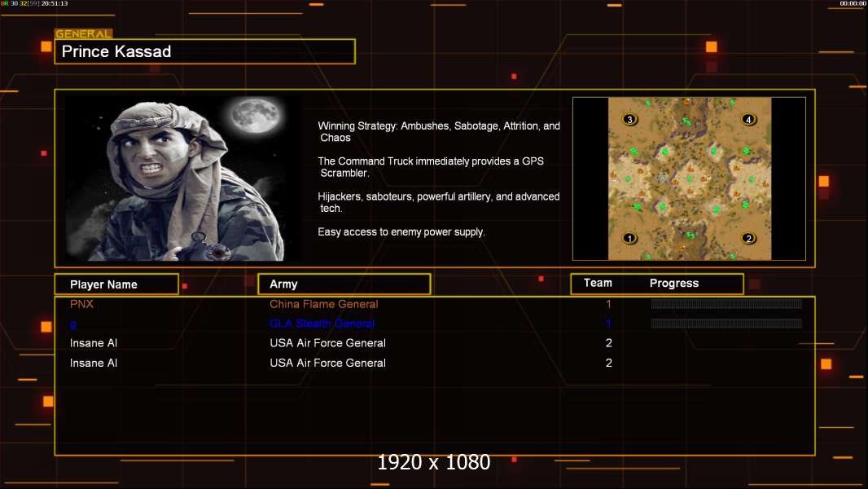Click the Army column header

(344, 284)
